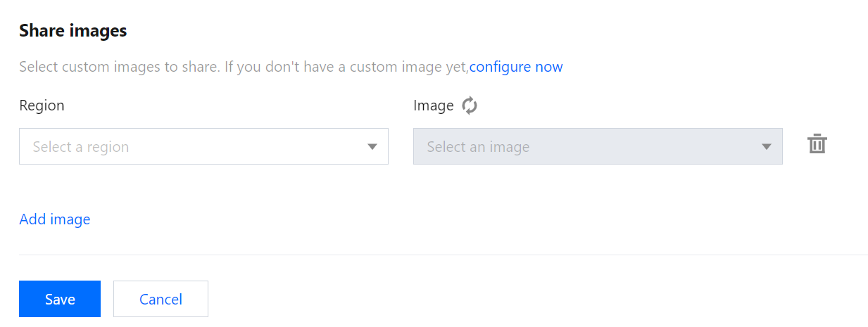Click the "Share images" heading
Image resolution: width=868 pixels, height=327 pixels.
click(73, 31)
